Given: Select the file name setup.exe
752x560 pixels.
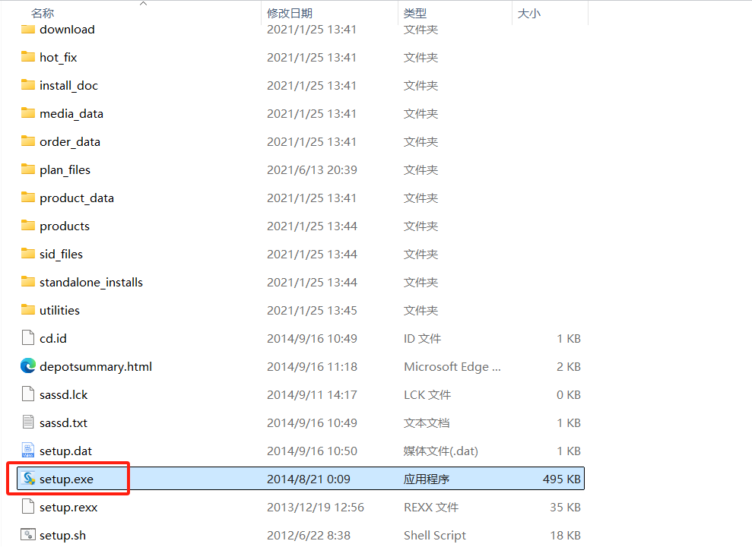Looking at the screenshot, I should [x=66, y=479].
